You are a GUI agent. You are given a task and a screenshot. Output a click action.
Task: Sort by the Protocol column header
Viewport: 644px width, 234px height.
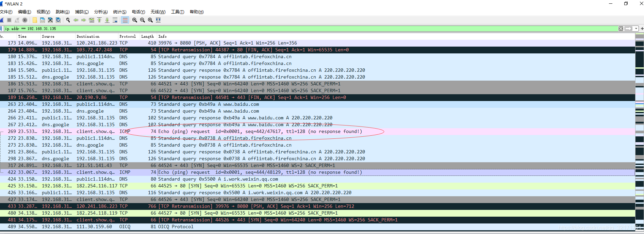pos(129,36)
